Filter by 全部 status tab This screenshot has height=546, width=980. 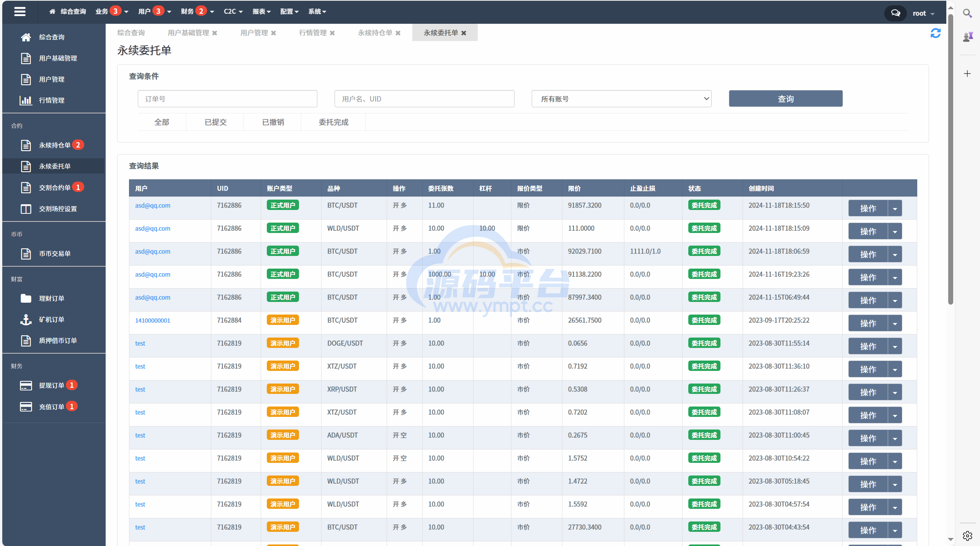pyautogui.click(x=162, y=122)
